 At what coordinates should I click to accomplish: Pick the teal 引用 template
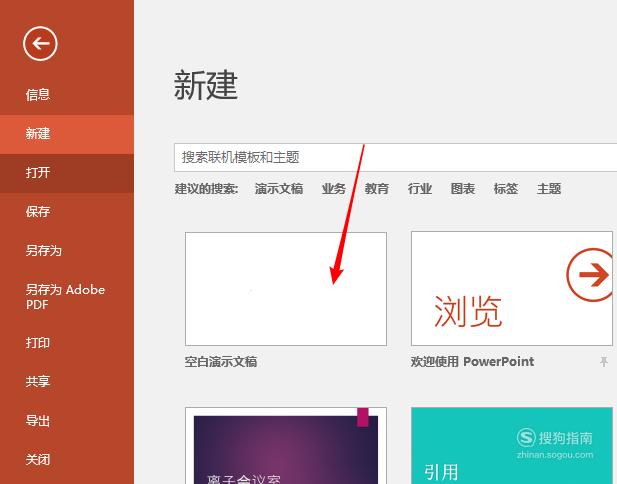click(512, 446)
